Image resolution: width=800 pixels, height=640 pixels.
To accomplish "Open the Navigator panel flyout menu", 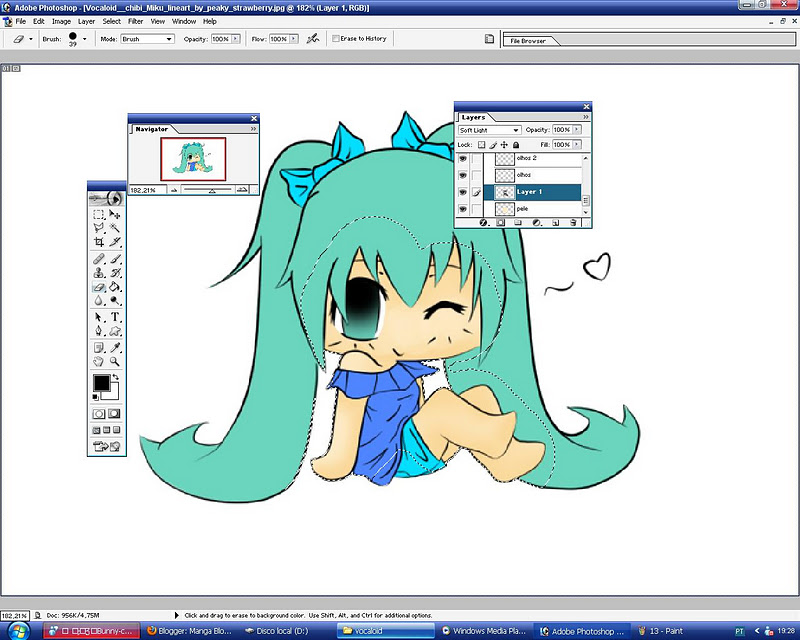I will (x=253, y=129).
